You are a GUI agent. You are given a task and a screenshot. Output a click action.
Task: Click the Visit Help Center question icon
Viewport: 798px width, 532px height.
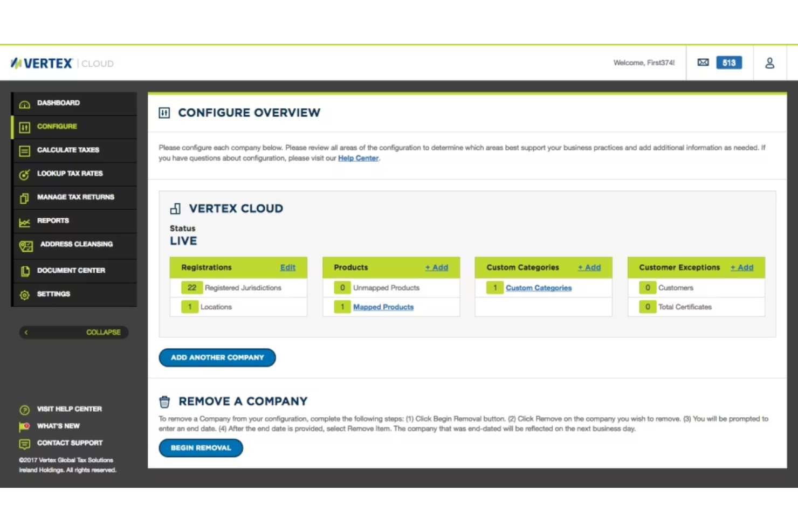24,410
